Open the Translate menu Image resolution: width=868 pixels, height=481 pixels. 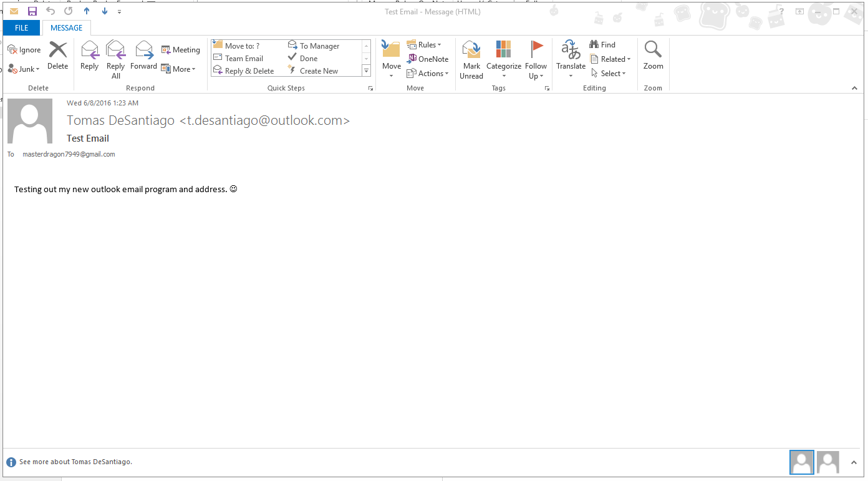click(x=571, y=60)
